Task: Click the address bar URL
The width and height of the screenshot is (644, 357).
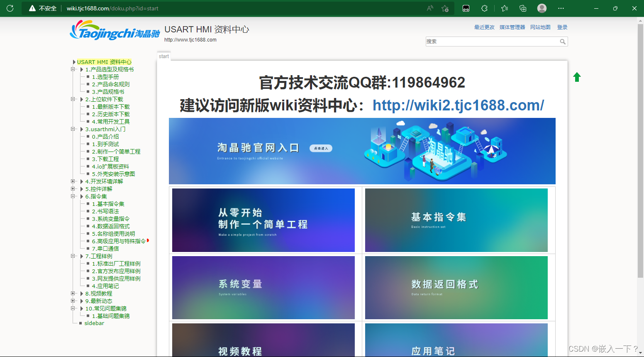Action: pyautogui.click(x=112, y=8)
